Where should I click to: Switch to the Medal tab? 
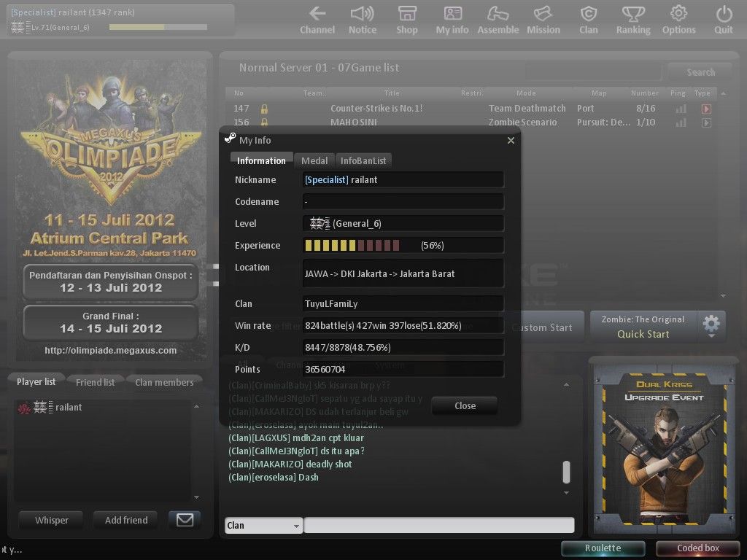click(314, 161)
